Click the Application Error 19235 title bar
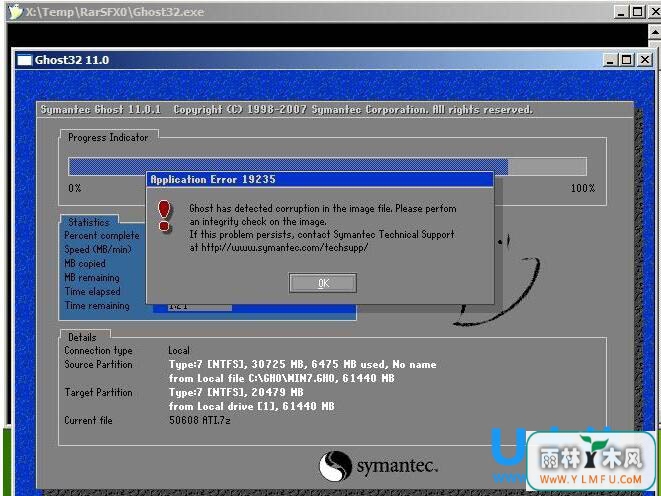 point(320,179)
